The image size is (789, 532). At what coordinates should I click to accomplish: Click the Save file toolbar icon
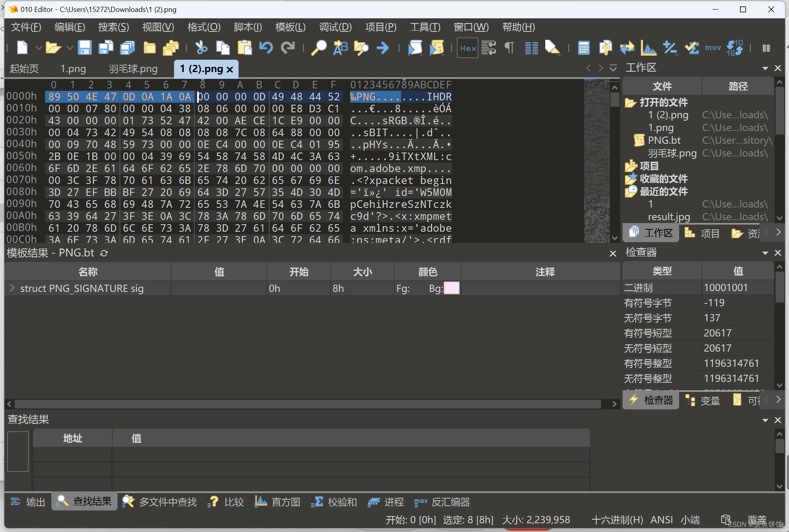pyautogui.click(x=84, y=48)
